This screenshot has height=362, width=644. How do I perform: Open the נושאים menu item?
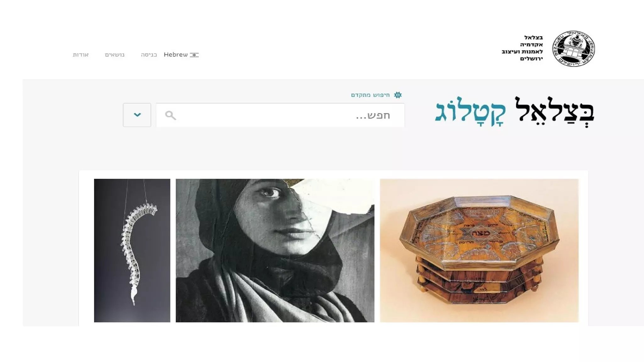pyautogui.click(x=115, y=55)
